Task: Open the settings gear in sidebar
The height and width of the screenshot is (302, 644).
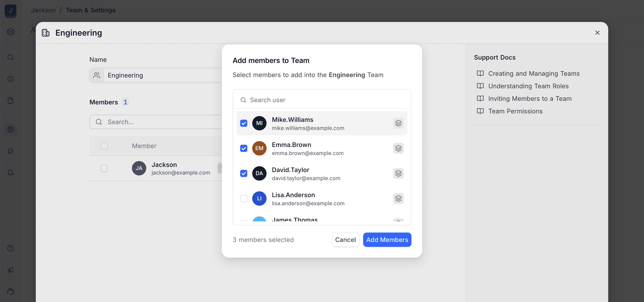Action: (11, 129)
